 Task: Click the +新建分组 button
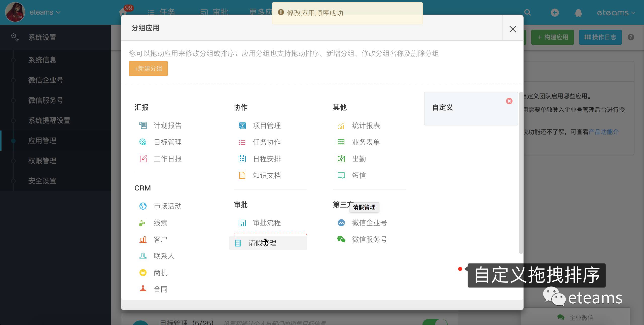148,69
